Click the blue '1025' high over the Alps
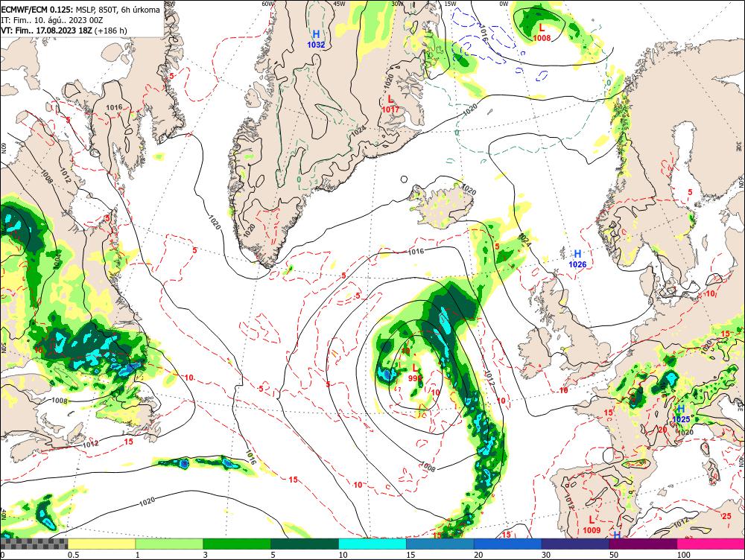745x560 pixels. 682,419
